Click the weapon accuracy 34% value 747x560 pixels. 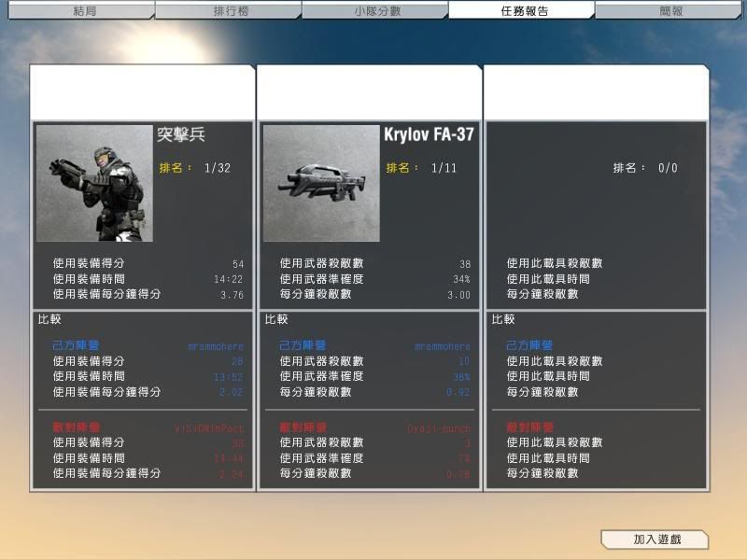pos(461,279)
